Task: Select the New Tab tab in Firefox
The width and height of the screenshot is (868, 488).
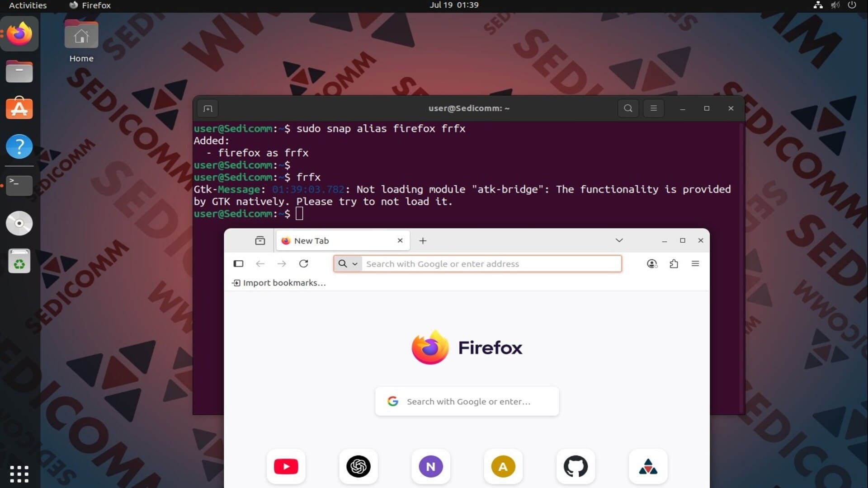Action: 343,240
